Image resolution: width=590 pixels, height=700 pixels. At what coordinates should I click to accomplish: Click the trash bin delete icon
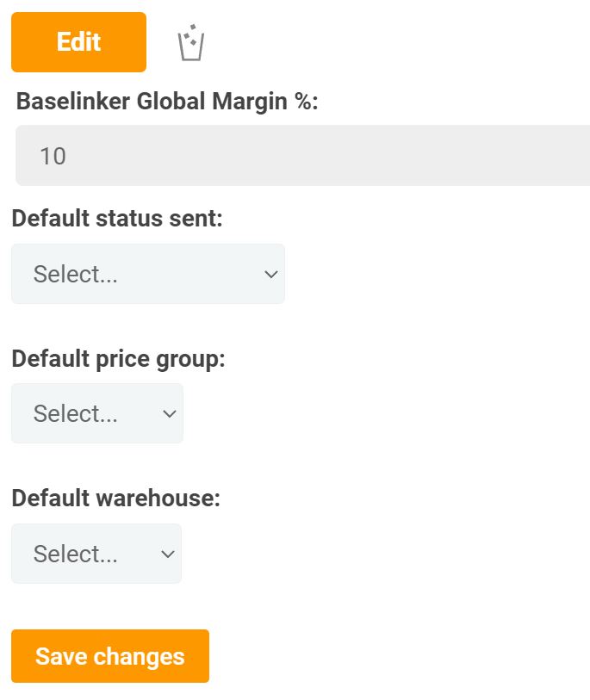(x=190, y=43)
